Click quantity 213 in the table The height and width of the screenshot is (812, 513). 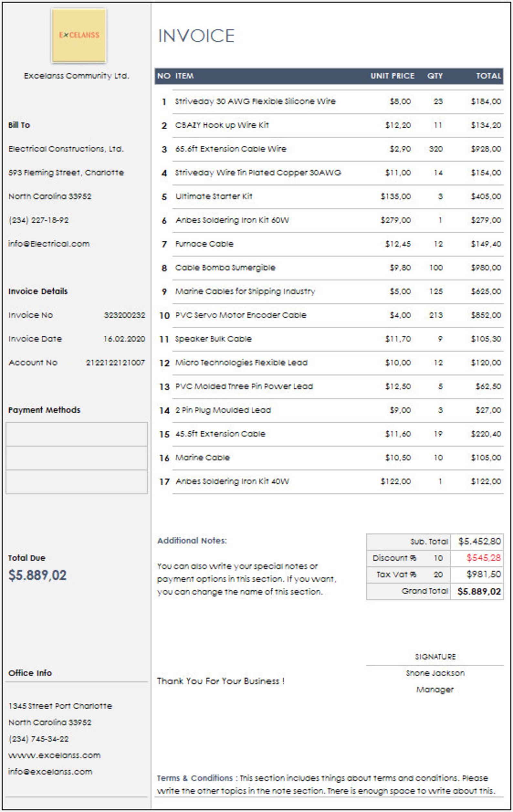pyautogui.click(x=436, y=315)
